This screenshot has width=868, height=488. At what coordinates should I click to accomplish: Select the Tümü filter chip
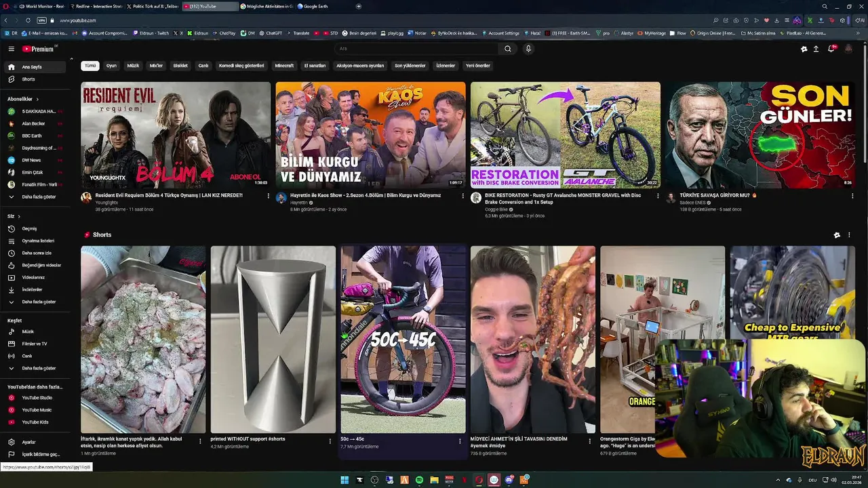click(x=90, y=66)
